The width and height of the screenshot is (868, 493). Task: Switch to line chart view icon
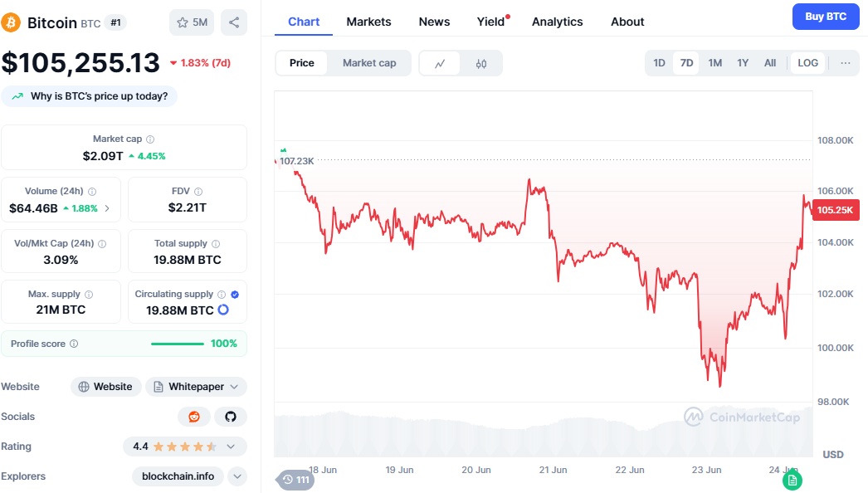click(440, 63)
